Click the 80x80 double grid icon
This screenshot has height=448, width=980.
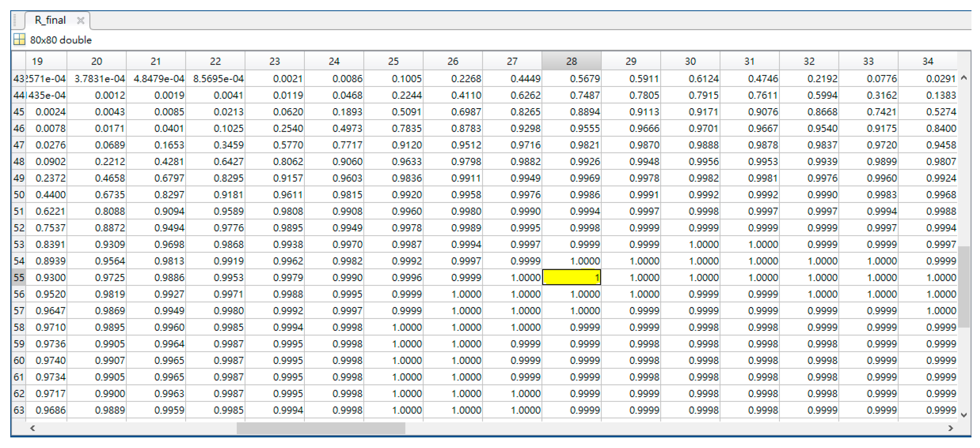19,40
